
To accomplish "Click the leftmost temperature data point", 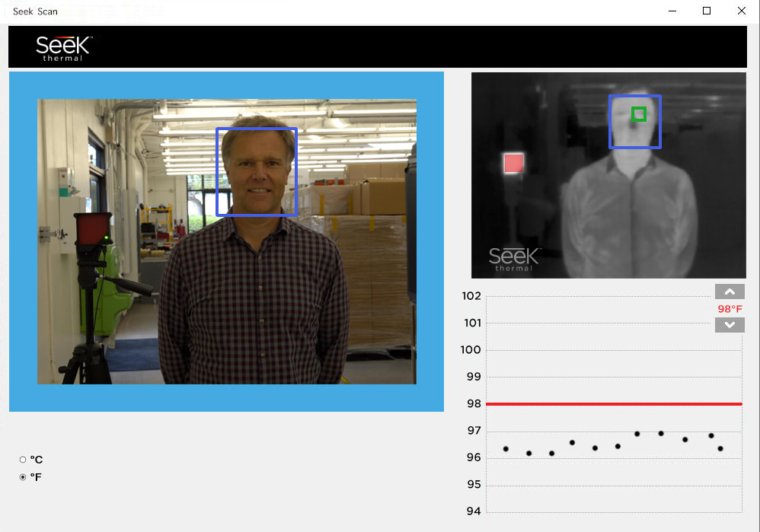I will [506, 449].
